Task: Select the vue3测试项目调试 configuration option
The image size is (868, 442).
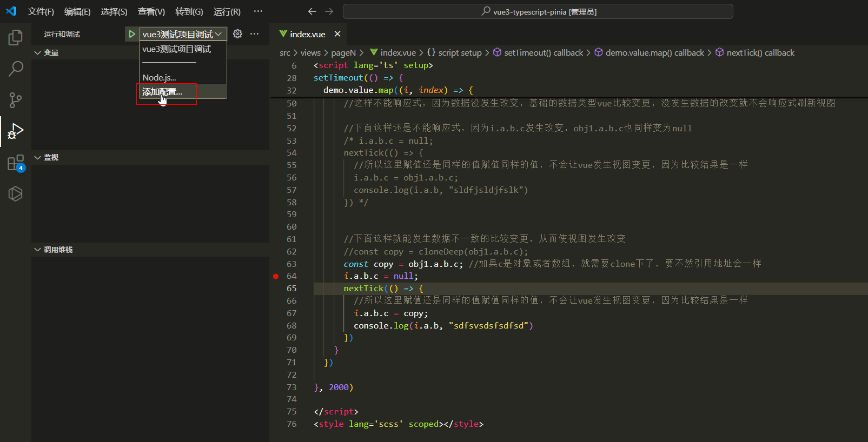Action: [183, 49]
